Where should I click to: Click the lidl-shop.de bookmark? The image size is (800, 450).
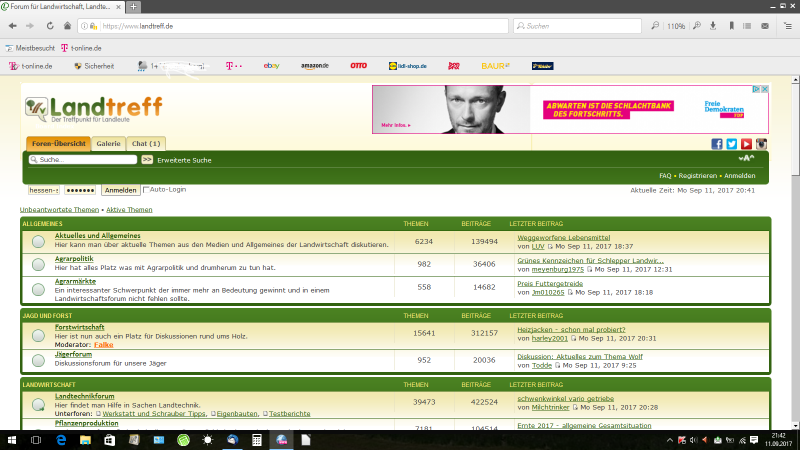tap(408, 66)
